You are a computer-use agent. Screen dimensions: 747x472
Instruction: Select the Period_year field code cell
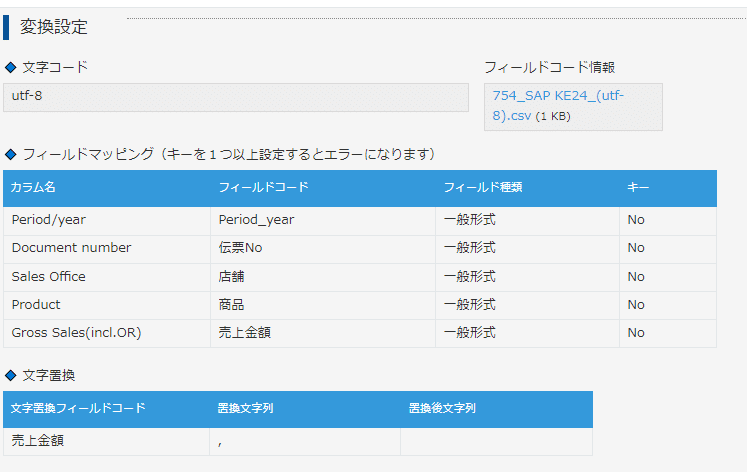coord(323,220)
